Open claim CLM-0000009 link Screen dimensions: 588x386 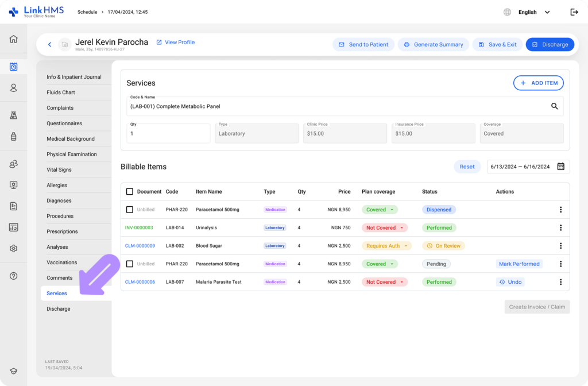tap(140, 246)
